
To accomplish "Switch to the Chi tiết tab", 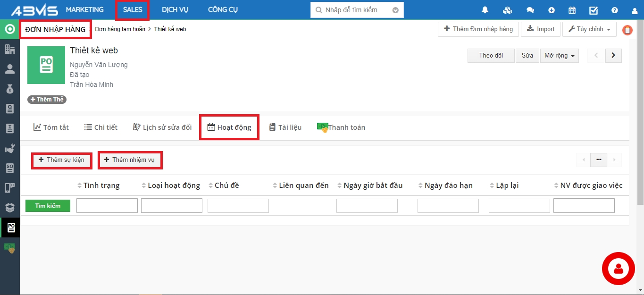I will click(x=100, y=127).
